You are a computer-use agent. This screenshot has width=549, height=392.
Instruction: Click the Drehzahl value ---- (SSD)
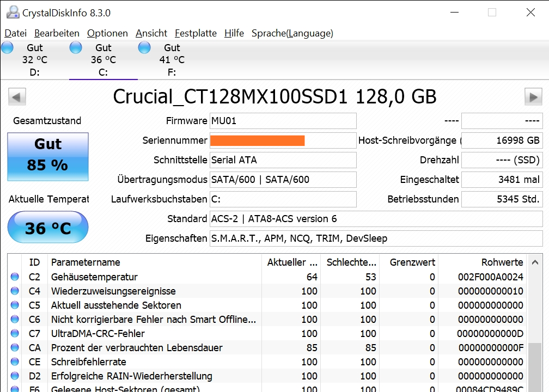502,160
